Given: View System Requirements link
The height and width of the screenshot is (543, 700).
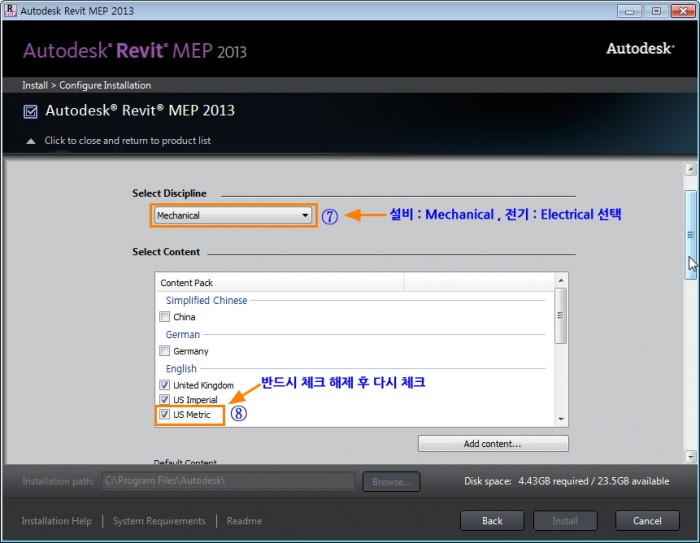Looking at the screenshot, I should tap(159, 521).
